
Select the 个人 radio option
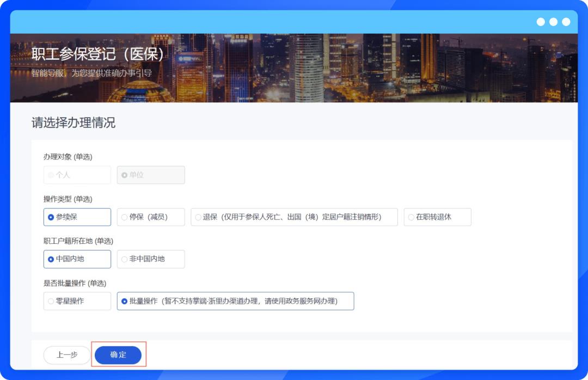(x=77, y=175)
